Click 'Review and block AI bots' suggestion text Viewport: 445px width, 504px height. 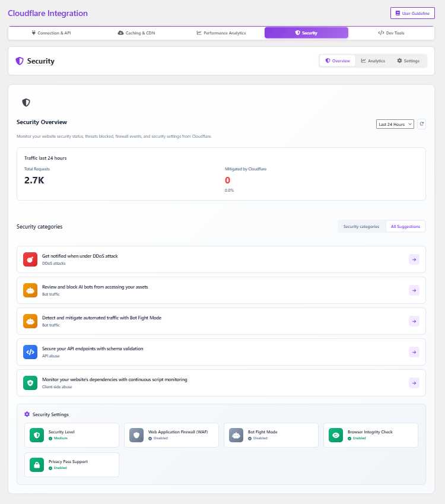[95, 287]
